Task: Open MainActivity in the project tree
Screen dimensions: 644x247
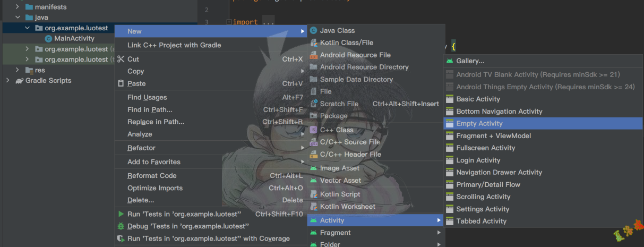Action: click(x=74, y=38)
